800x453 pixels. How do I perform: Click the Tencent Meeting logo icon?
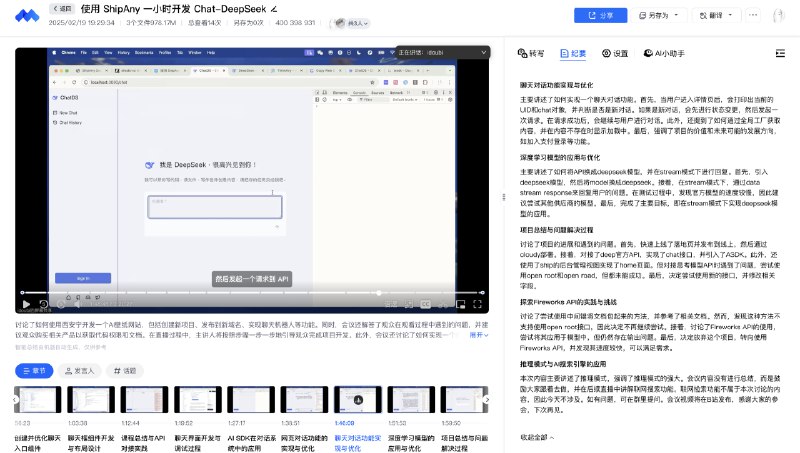click(27, 16)
